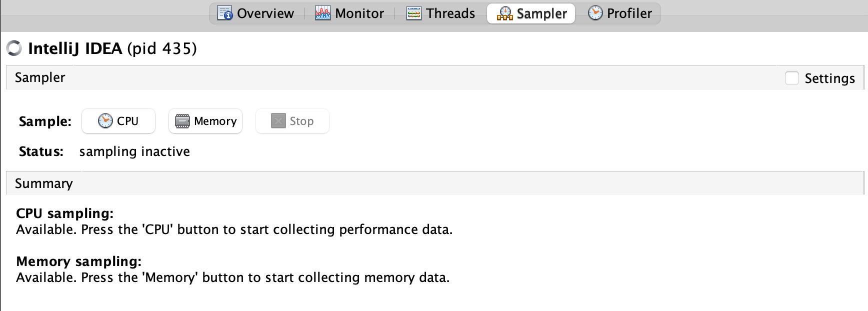Viewport: 868px width, 311px height.
Task: Click the Sampler tab's icon
Action: coord(504,13)
